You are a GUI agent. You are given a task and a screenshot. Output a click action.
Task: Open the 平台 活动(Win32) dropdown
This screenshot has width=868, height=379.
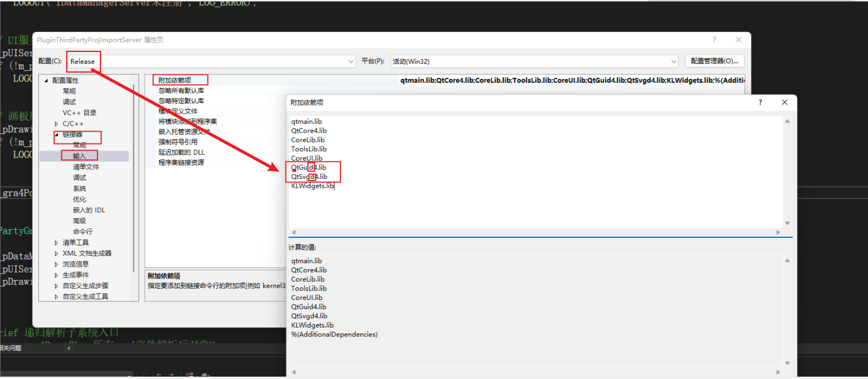(x=674, y=61)
